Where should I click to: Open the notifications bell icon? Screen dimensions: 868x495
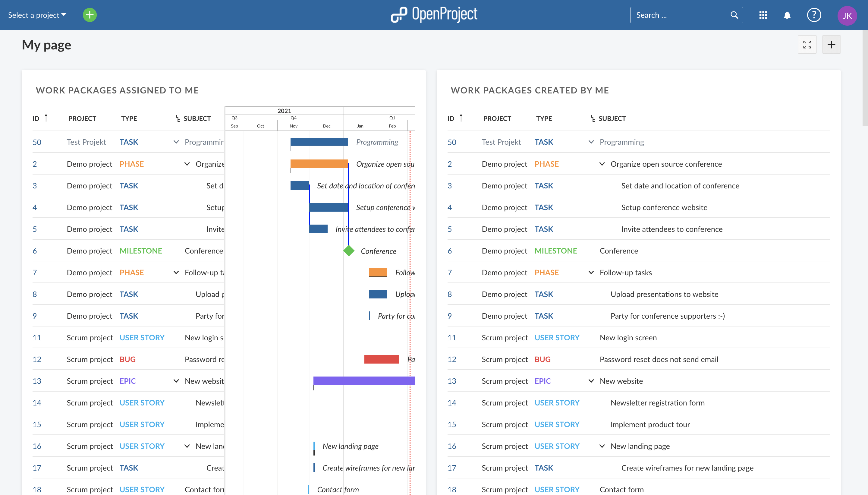click(x=787, y=14)
